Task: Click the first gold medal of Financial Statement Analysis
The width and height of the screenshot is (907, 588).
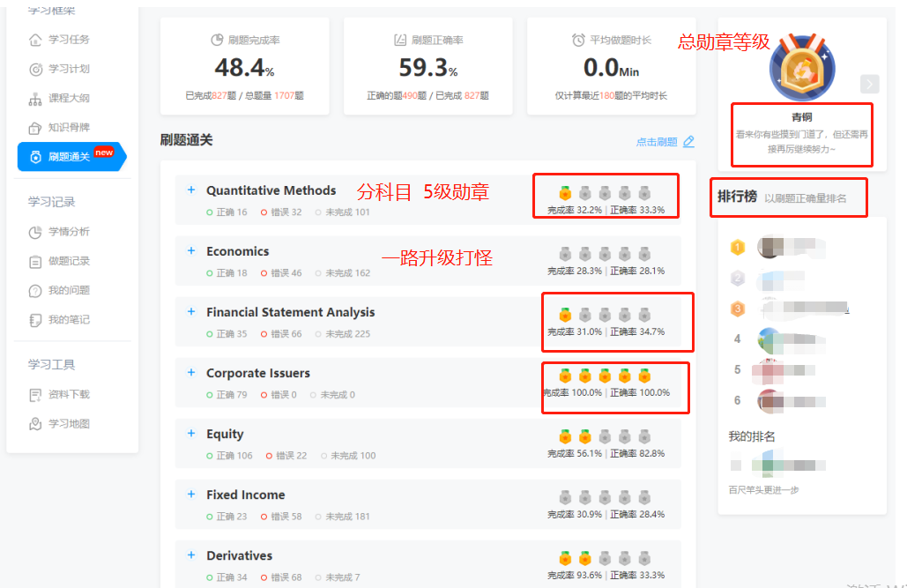Action: pos(565,315)
